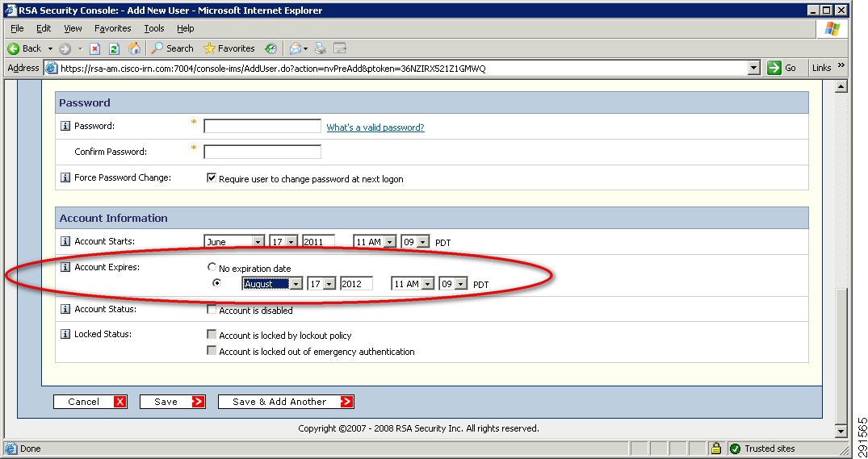
Task: Click the Refresh page icon
Action: (x=114, y=48)
